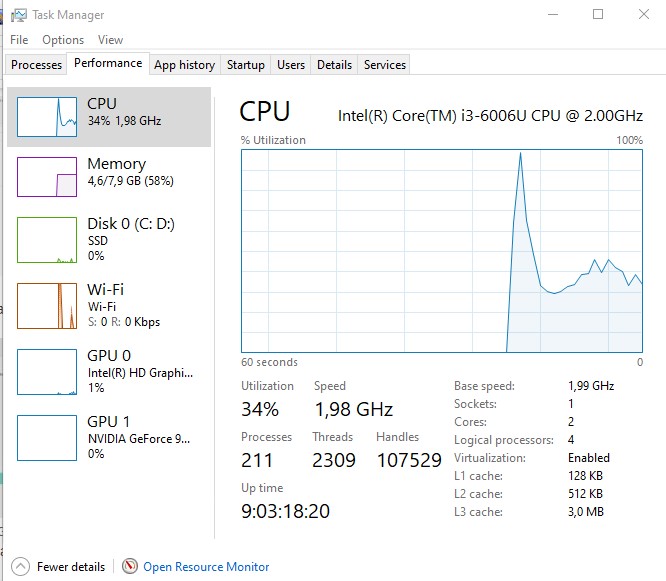Open the File menu
Image resolution: width=666 pixels, height=581 pixels.
click(x=19, y=40)
